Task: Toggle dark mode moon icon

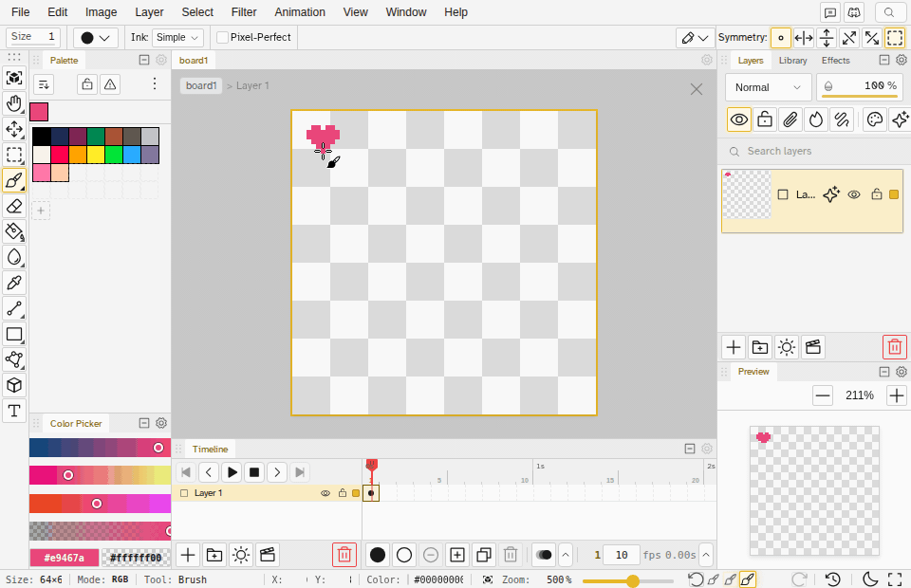Action: (870, 579)
